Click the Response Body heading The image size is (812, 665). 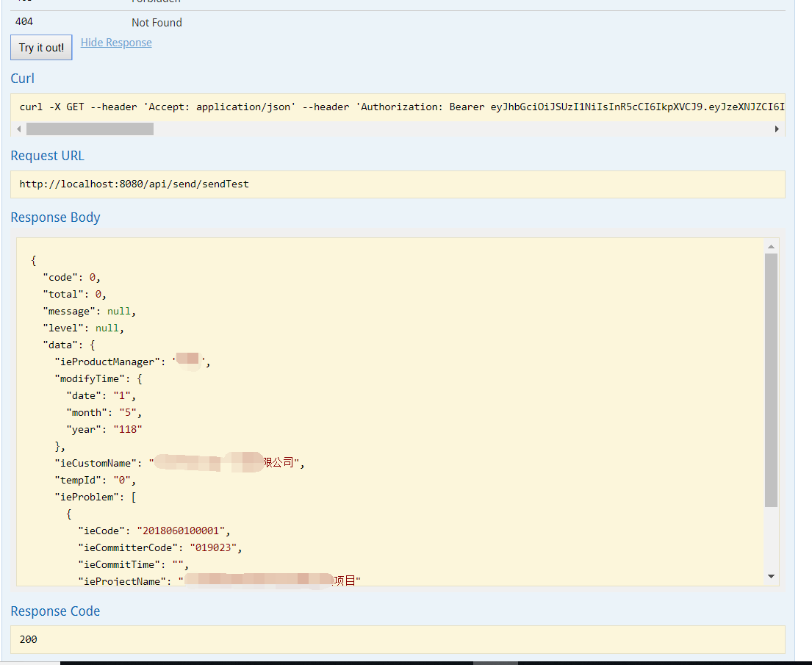tap(56, 218)
